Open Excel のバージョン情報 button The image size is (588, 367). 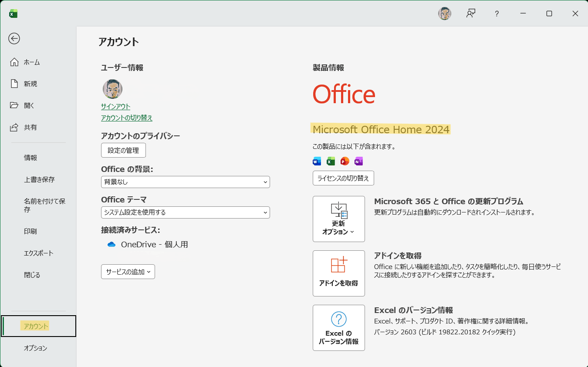tap(338, 327)
